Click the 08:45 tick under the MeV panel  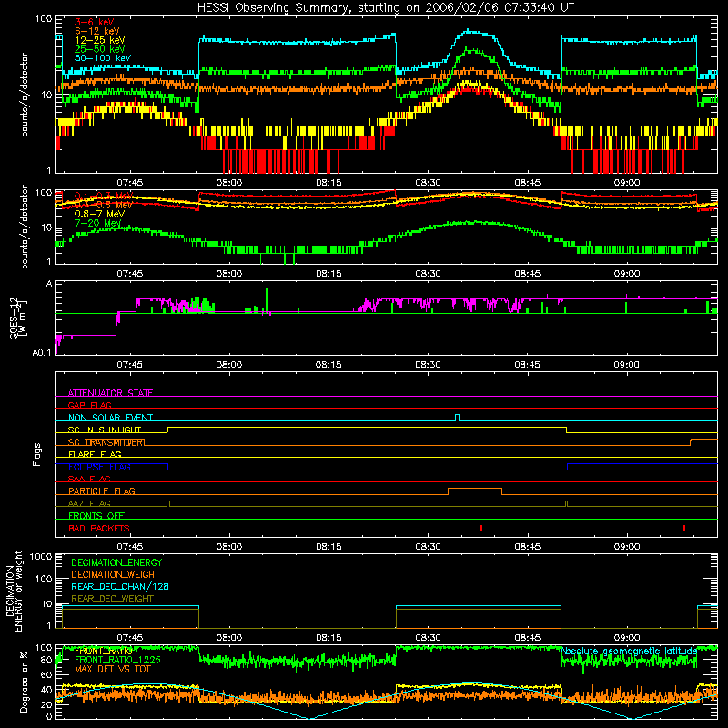[527, 274]
